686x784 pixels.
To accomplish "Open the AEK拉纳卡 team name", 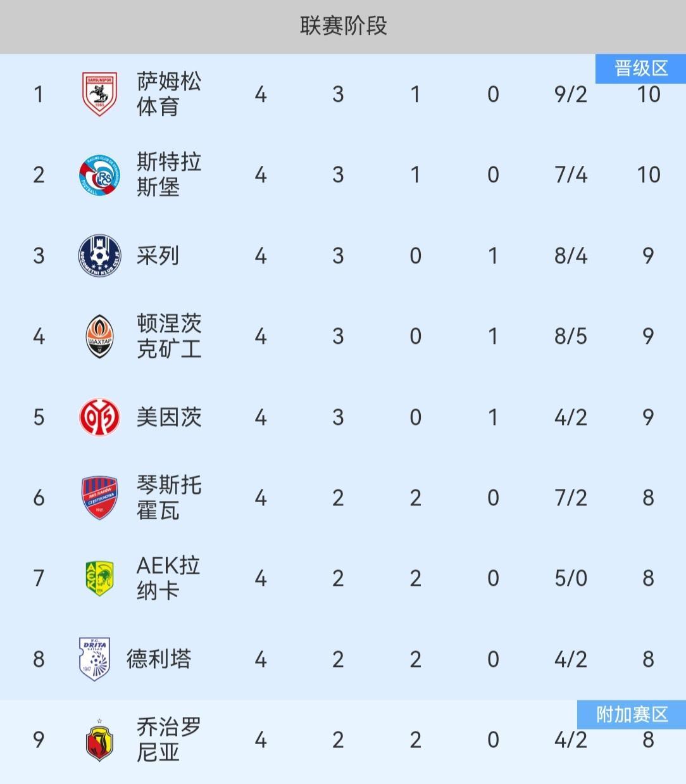I will point(168,578).
